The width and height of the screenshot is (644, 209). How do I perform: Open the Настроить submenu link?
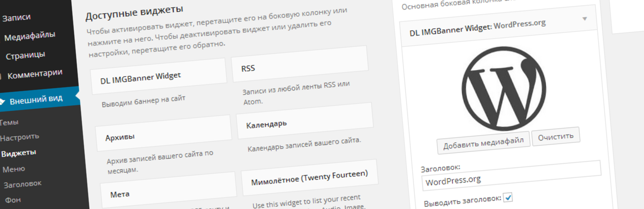19,137
